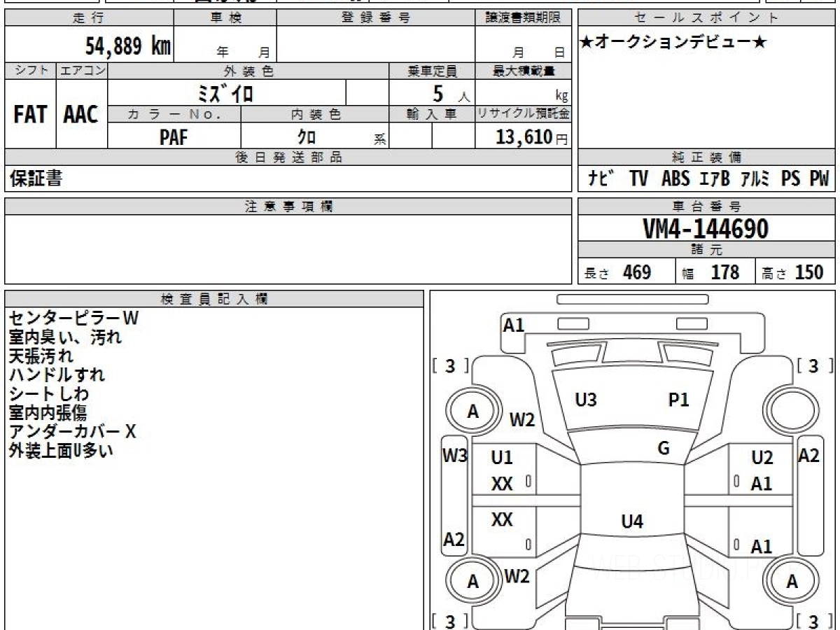
Task: Click the 純正装備 header
Action: [x=706, y=157]
